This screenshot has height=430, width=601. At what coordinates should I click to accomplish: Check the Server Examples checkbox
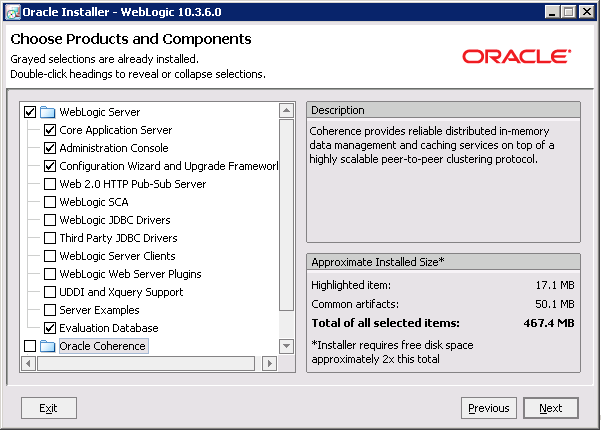pyautogui.click(x=50, y=310)
